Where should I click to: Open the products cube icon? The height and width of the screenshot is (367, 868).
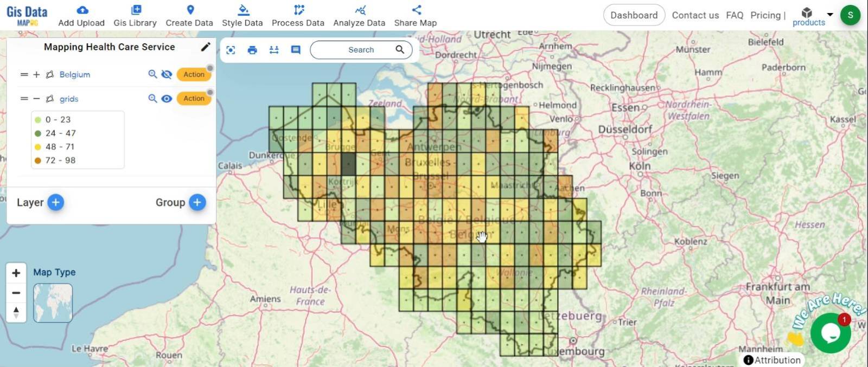tap(807, 12)
